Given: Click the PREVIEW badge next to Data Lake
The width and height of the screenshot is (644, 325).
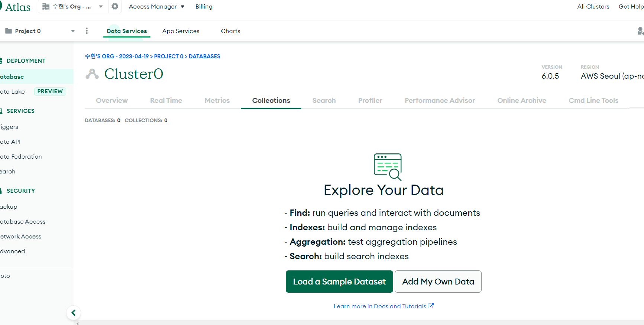Looking at the screenshot, I should coord(50,91).
